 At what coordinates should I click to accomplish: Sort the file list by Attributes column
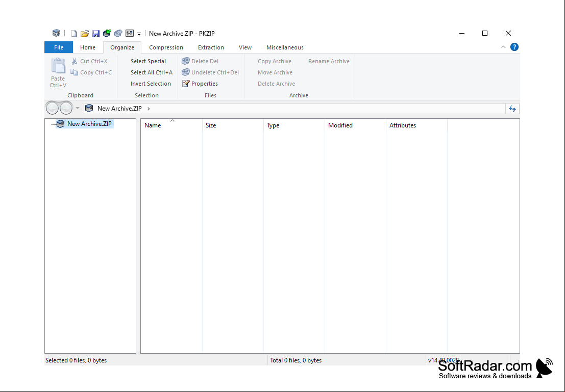(x=416, y=125)
